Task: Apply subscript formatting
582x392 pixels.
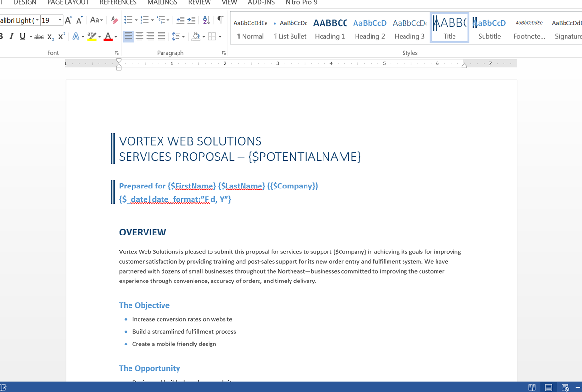Action: point(50,36)
